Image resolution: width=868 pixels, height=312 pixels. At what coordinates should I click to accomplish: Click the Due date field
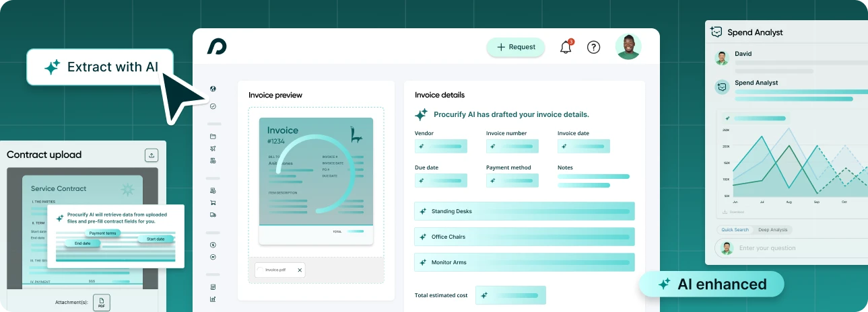click(441, 180)
